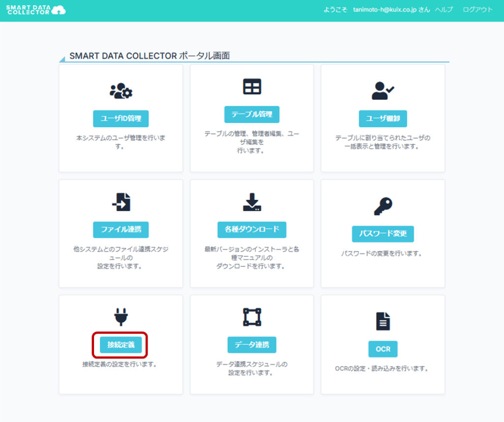The height and width of the screenshot is (422, 504).
Task: Click the data linkage square nodes icon
Action: click(x=252, y=317)
